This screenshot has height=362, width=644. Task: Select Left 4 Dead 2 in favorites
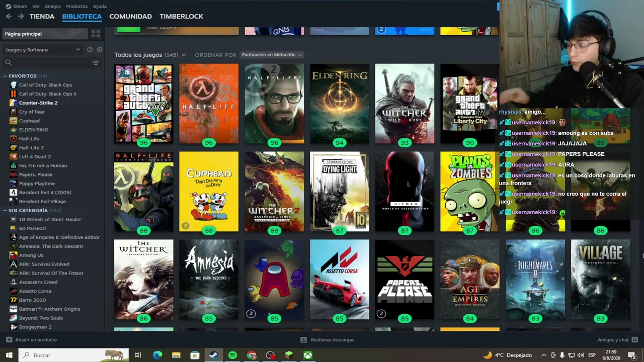click(x=35, y=156)
